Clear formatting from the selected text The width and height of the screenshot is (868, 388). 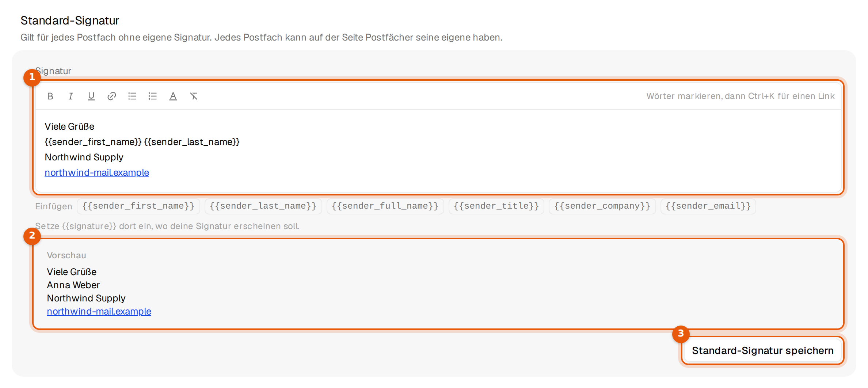194,96
